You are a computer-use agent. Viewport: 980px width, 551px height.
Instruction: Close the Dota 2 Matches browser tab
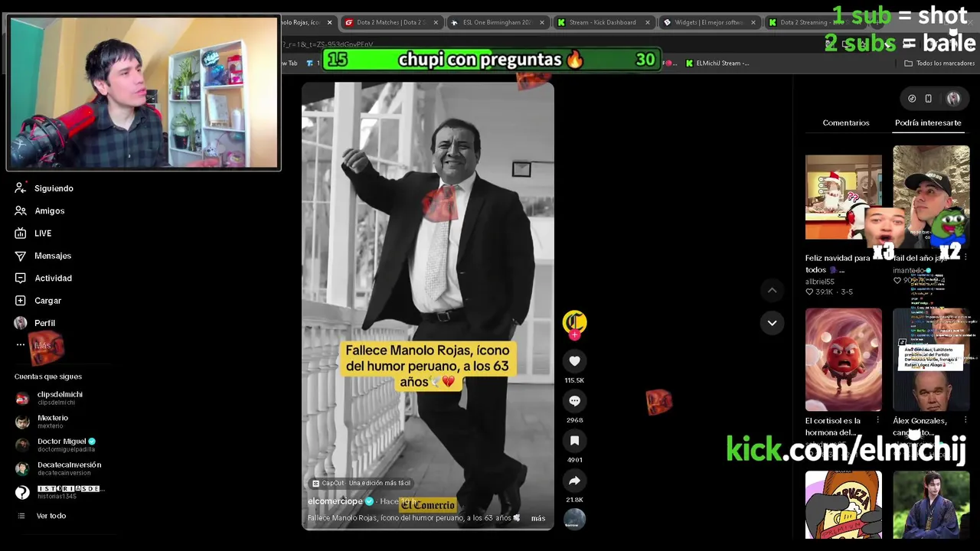(x=436, y=22)
